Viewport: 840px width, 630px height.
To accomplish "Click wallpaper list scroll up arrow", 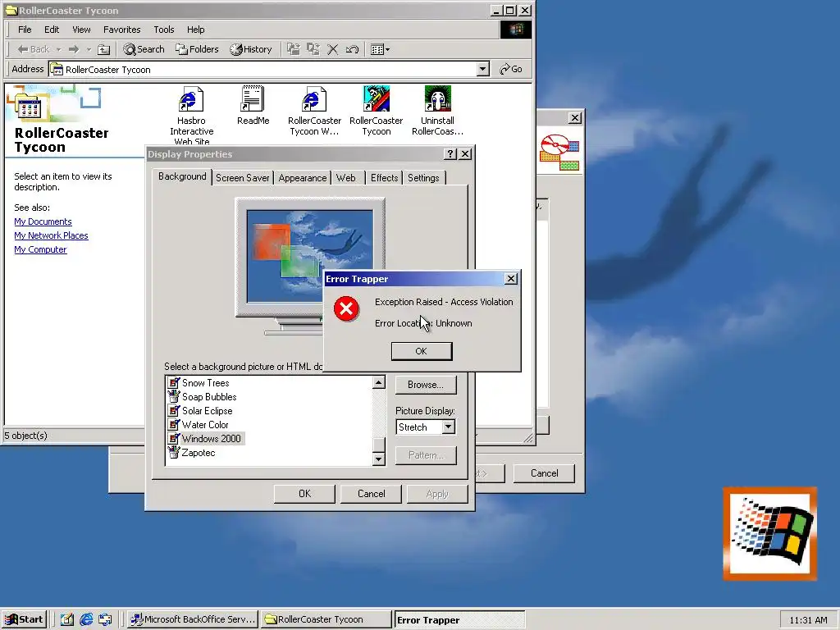I will coord(379,382).
